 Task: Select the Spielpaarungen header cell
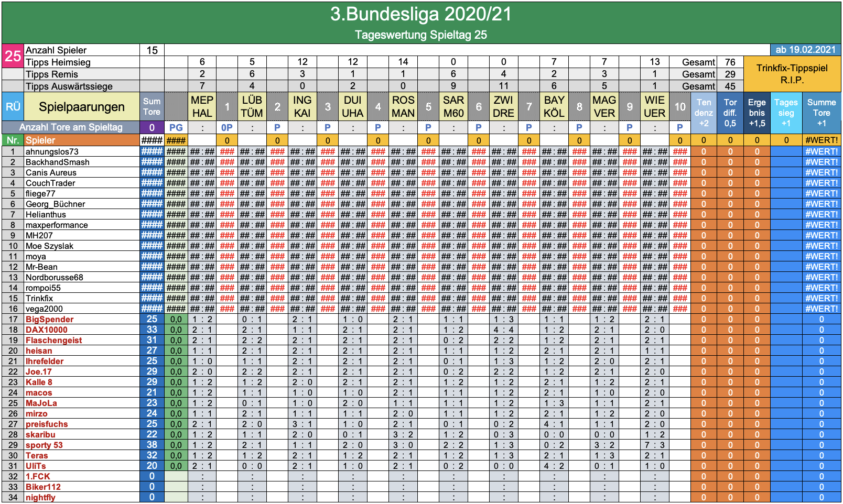(x=82, y=107)
